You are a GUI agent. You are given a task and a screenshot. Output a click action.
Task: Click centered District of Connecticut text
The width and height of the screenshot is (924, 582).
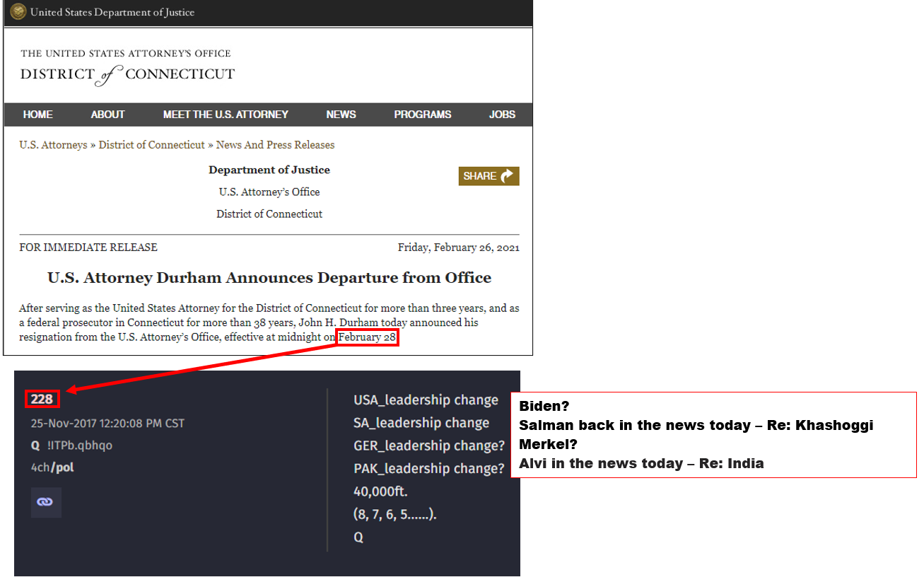pos(269,214)
